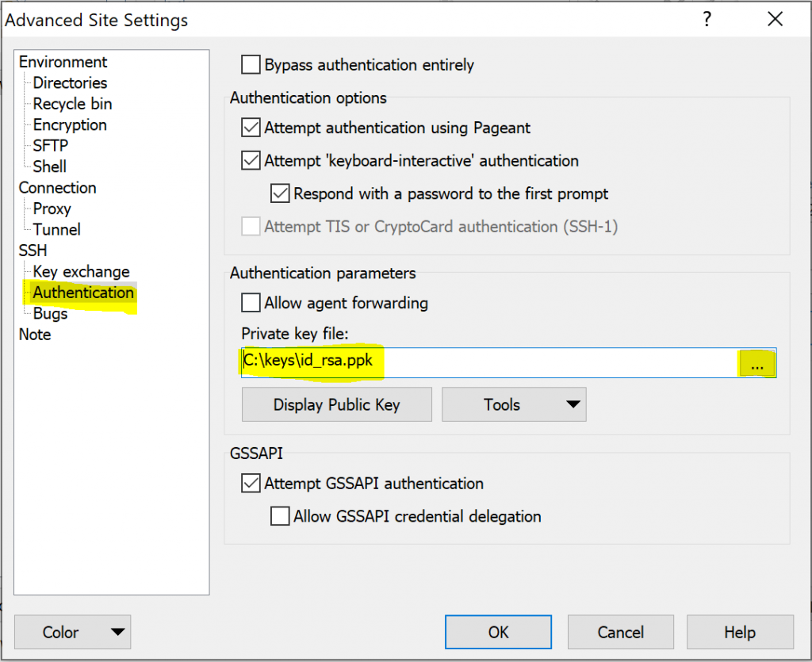The image size is (812, 662).
Task: Go to the Proxy settings page
Action: pyautogui.click(x=52, y=209)
